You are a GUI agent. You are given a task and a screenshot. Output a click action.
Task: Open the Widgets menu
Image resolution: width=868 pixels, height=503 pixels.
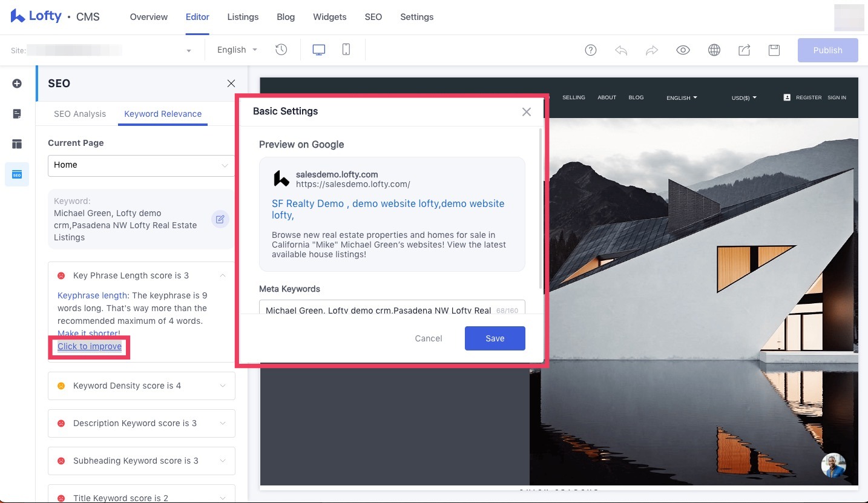330,17
